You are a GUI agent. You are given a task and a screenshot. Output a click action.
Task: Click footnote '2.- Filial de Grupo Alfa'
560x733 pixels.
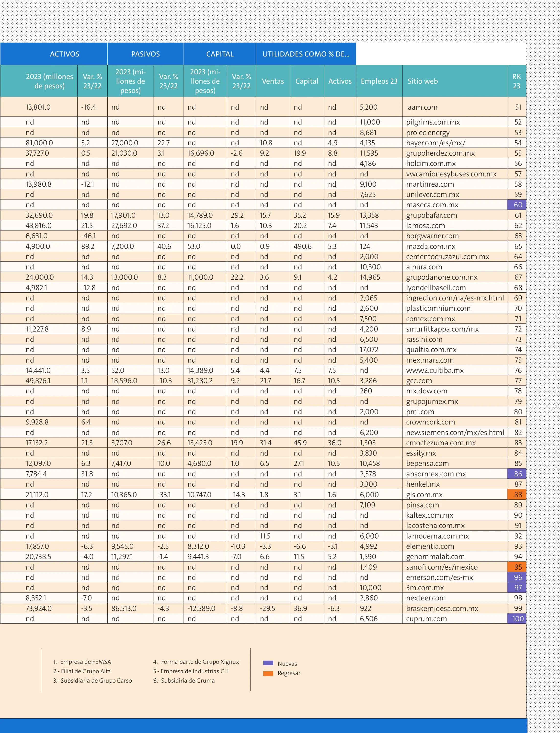(x=82, y=671)
